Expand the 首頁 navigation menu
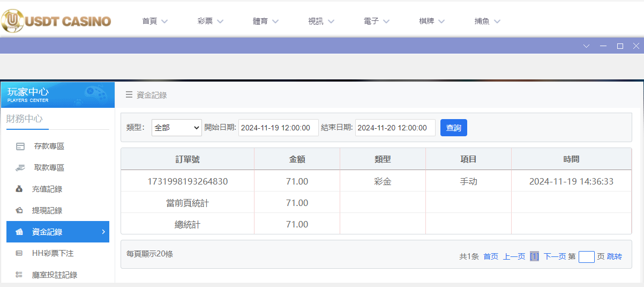This screenshot has width=644, height=287. coord(155,21)
